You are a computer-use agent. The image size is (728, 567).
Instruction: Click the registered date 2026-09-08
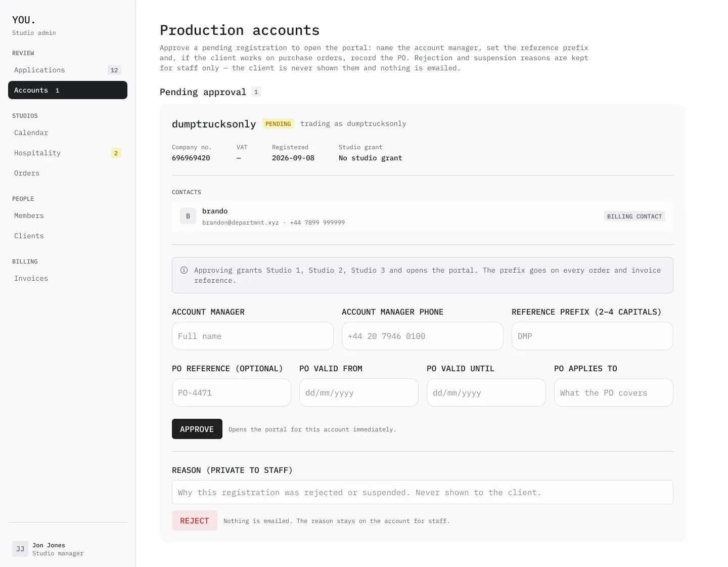293,158
